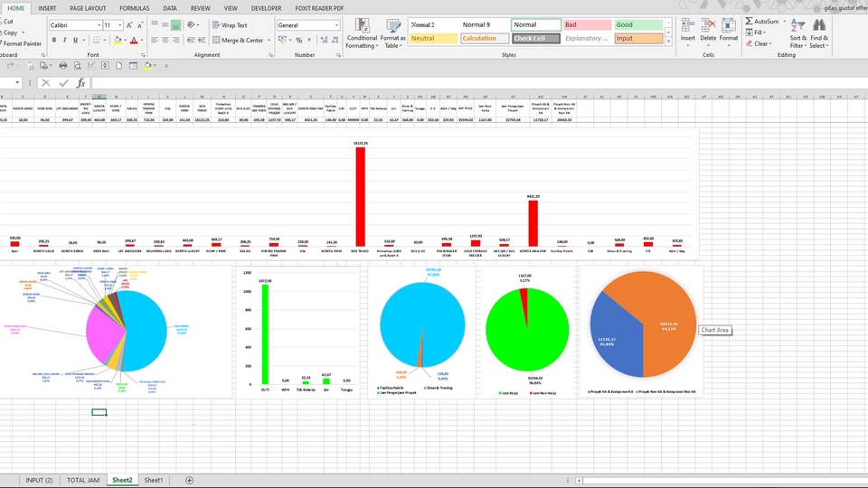Apply the yellow fill color
Screen dimensions: 868x488
(x=117, y=40)
